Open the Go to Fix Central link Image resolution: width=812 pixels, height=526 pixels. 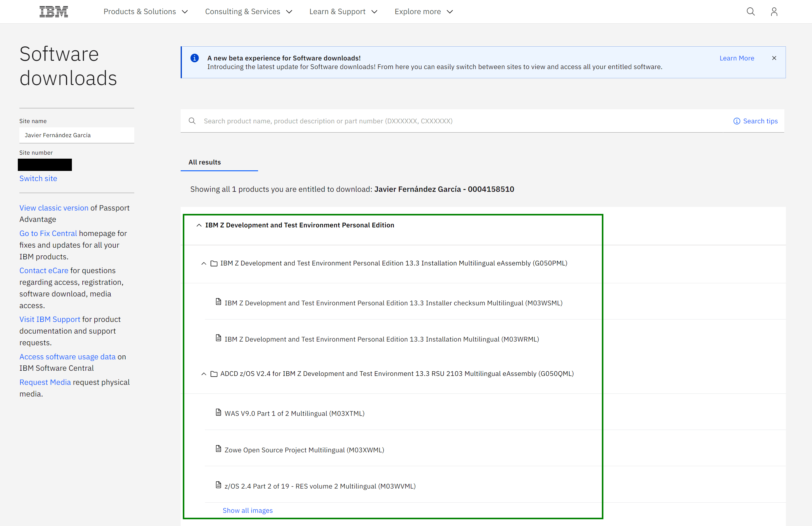48,234
